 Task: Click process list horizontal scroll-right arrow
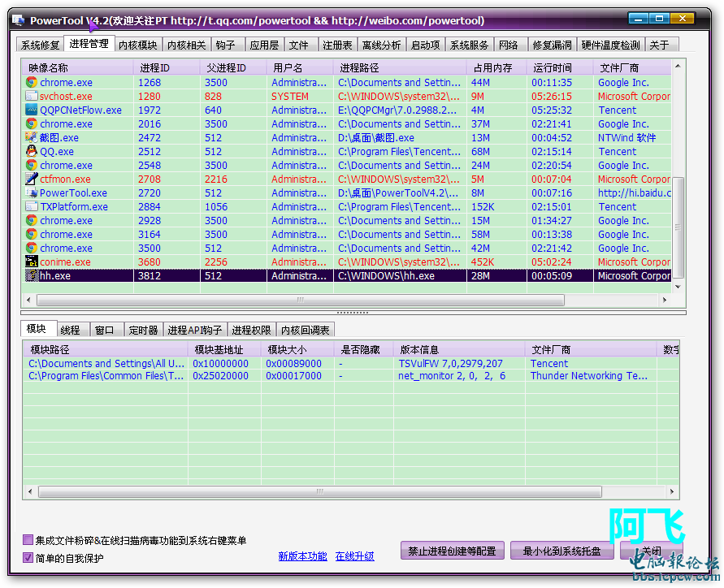click(665, 300)
